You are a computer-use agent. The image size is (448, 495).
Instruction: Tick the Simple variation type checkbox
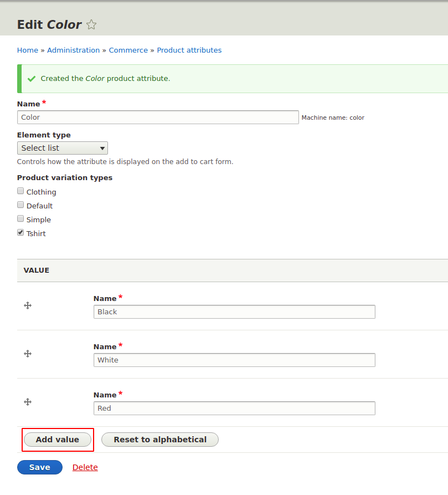(x=20, y=219)
